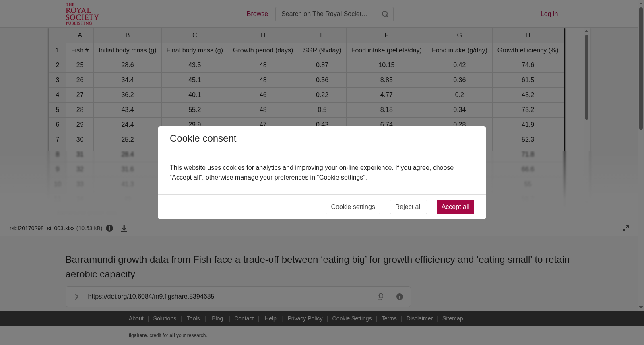This screenshot has width=644, height=345.
Task: Show DOI information icon
Action: 400,297
